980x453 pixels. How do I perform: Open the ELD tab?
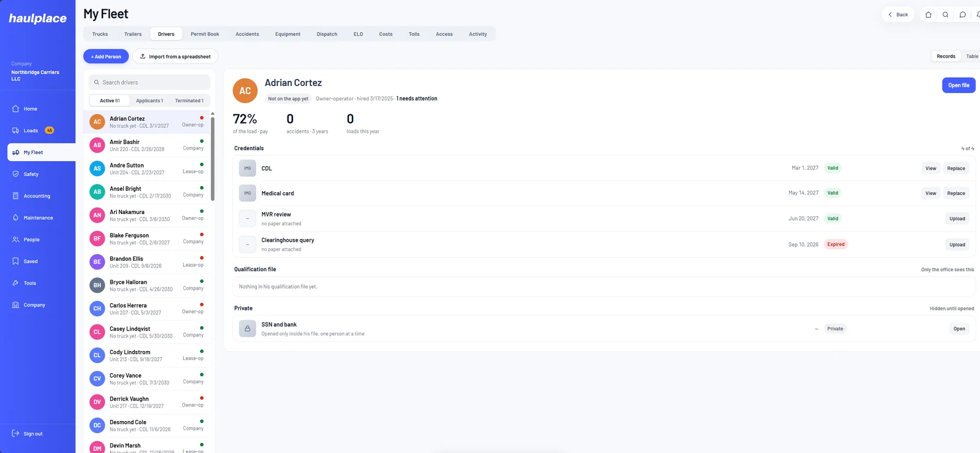(358, 34)
